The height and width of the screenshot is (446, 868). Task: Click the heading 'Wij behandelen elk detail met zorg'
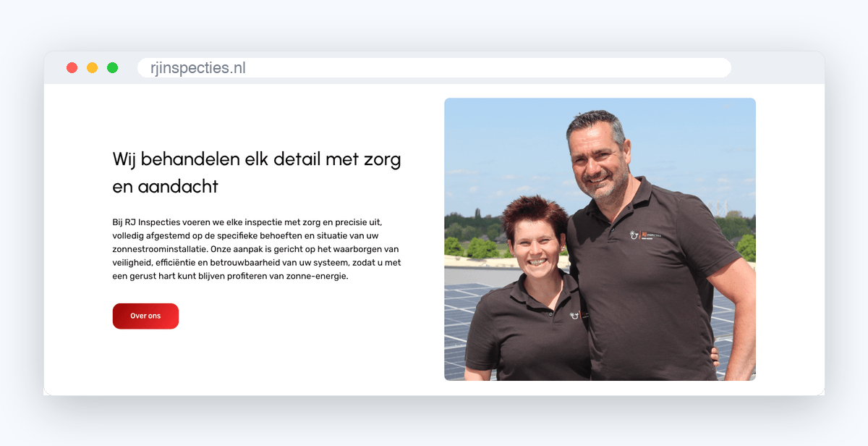tap(257, 172)
